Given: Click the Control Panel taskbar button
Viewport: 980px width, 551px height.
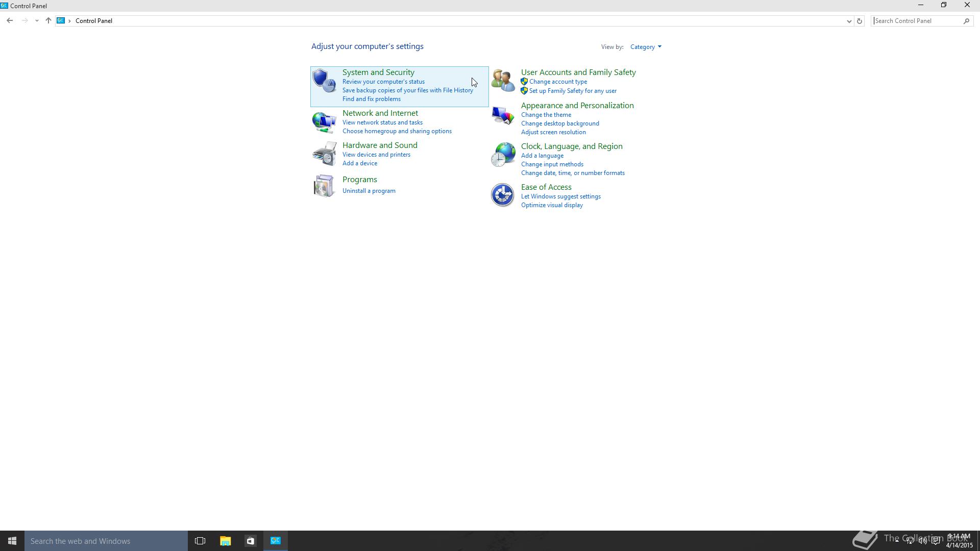Looking at the screenshot, I should [x=276, y=541].
